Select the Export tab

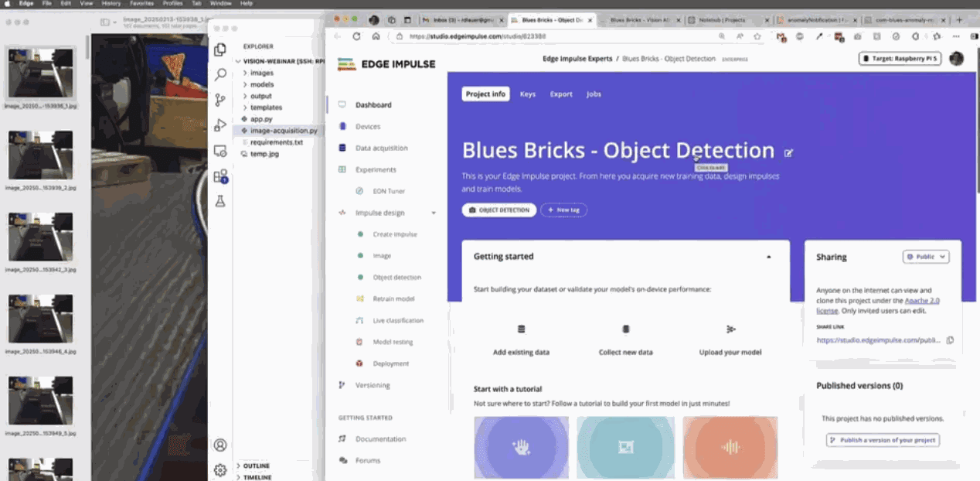[x=561, y=94]
